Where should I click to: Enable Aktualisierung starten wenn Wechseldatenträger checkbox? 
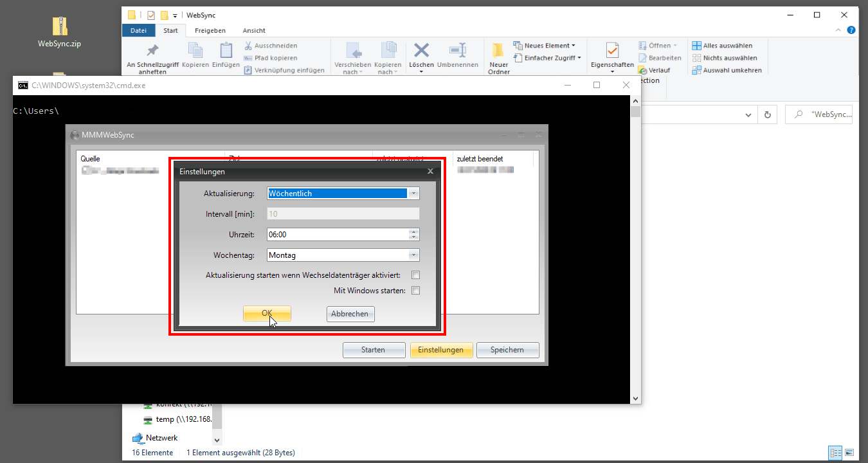click(x=415, y=275)
